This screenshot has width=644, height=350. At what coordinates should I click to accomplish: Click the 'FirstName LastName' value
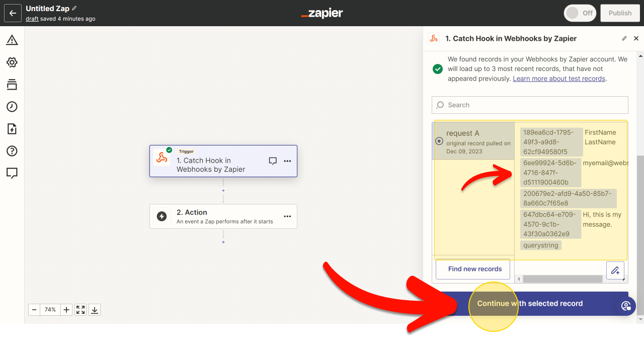[600, 137]
